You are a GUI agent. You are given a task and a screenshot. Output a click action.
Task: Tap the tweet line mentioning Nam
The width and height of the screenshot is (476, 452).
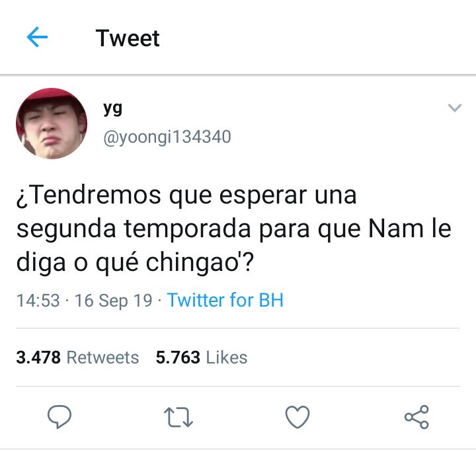point(234,229)
